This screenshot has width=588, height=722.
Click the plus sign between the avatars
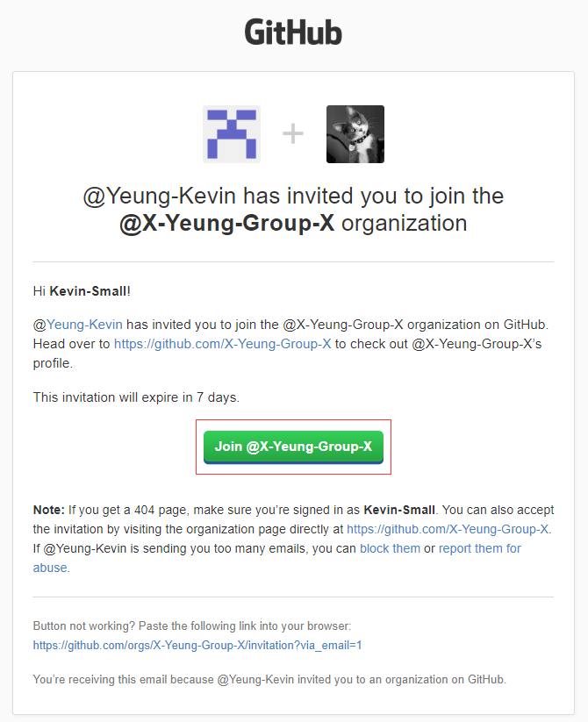tap(293, 134)
